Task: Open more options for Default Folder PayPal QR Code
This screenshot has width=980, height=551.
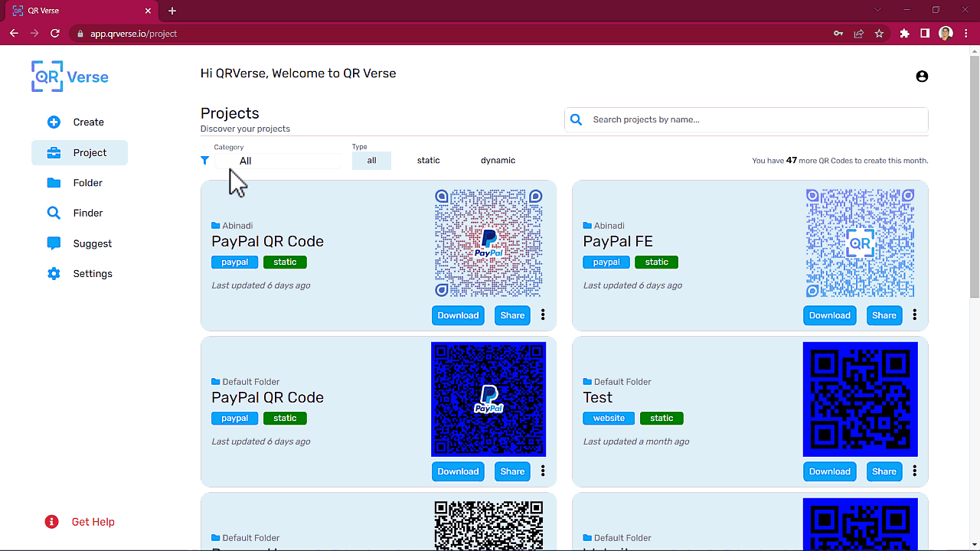Action: [x=543, y=471]
